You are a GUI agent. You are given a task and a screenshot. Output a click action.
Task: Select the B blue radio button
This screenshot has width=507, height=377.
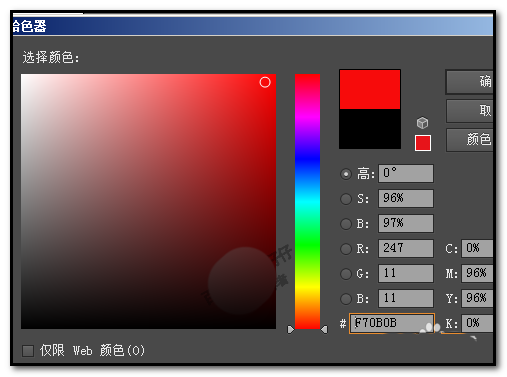(x=346, y=299)
